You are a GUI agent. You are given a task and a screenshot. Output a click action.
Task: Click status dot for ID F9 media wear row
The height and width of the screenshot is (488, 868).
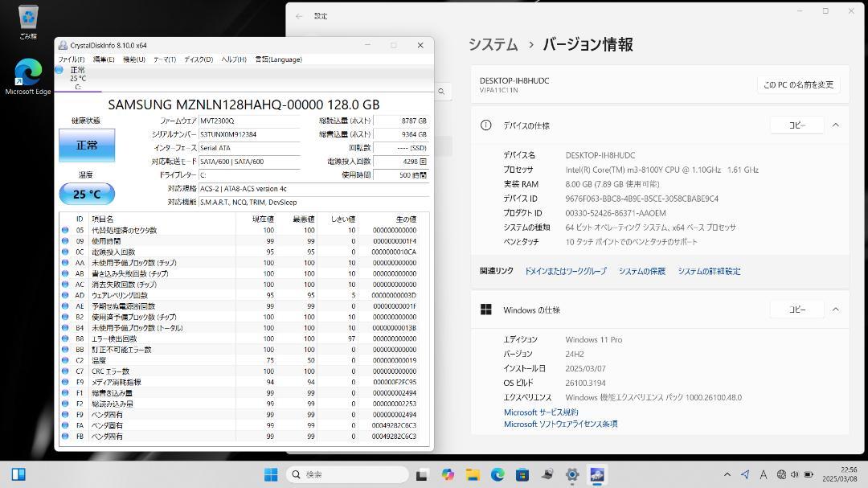65,382
